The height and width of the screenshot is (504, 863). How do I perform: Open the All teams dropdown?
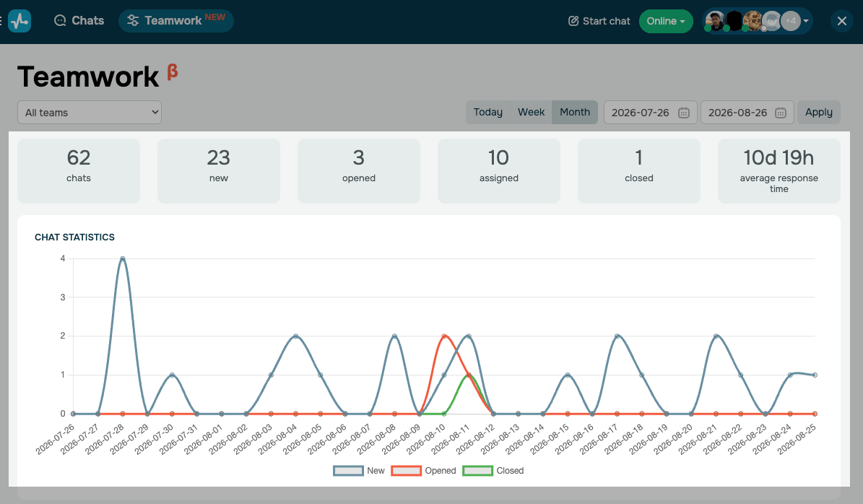click(x=90, y=112)
